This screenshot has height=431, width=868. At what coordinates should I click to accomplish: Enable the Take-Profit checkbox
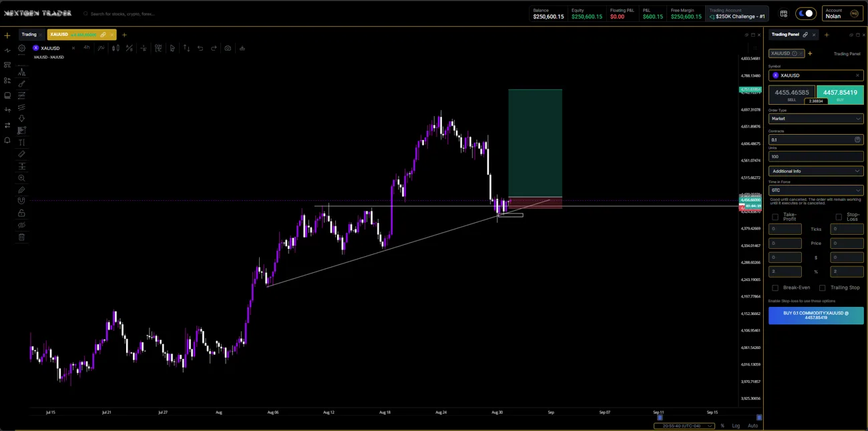pyautogui.click(x=775, y=217)
